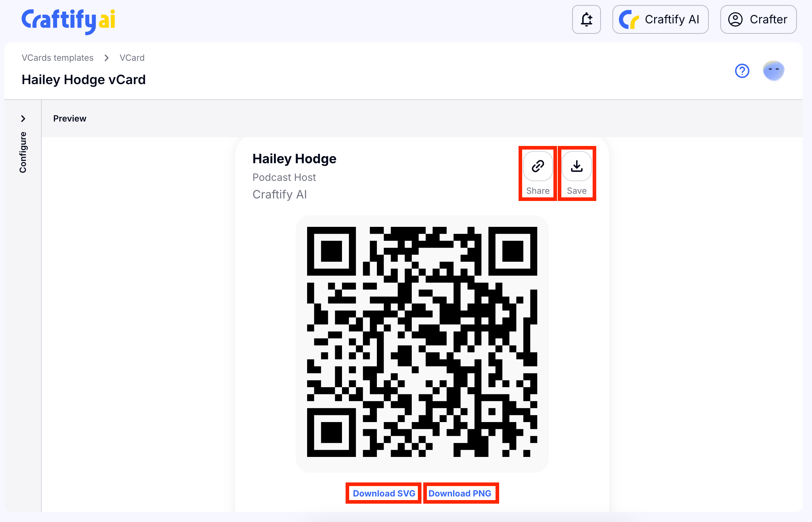
Task: Click the Hailey Hodge name on card
Action: [x=294, y=159]
